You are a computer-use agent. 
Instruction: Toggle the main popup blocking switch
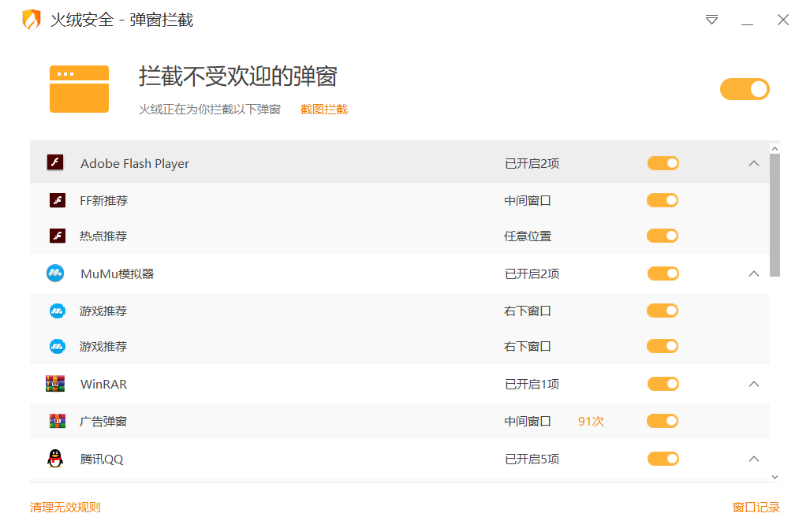745,89
